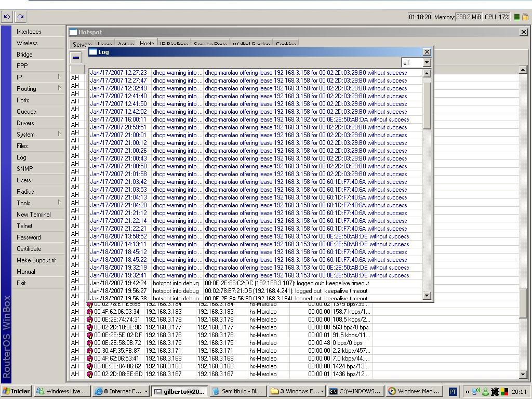The height and width of the screenshot is (399, 532).
Task: Open the Iniciar start button
Action: (16, 391)
